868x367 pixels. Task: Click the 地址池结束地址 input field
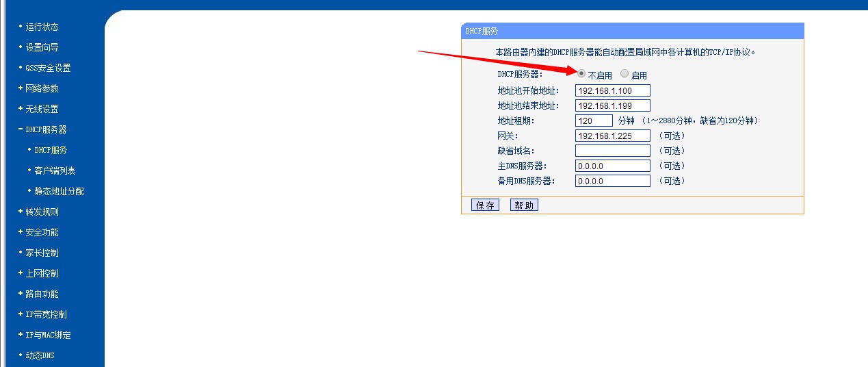[613, 105]
